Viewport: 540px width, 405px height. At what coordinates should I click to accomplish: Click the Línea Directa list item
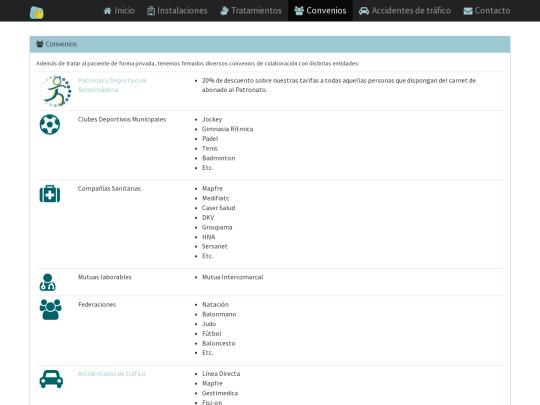pyautogui.click(x=221, y=374)
